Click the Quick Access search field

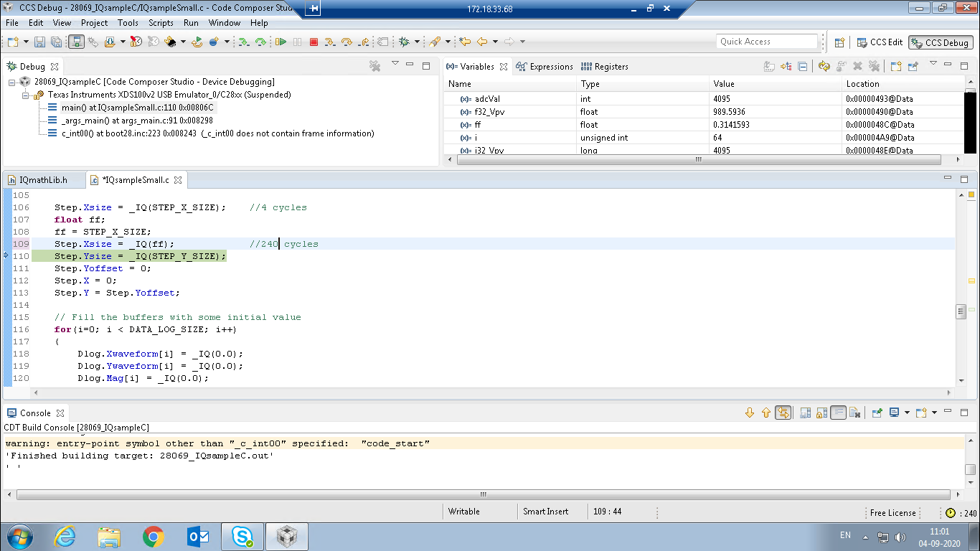[x=766, y=42]
